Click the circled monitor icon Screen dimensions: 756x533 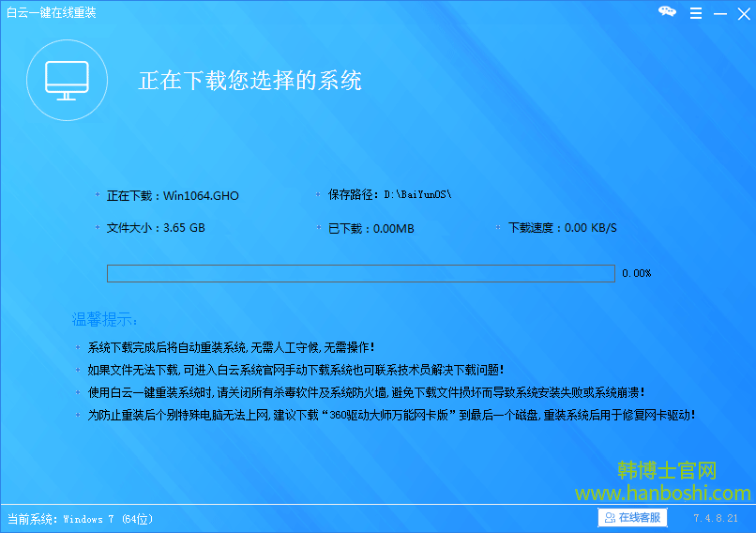(67, 81)
